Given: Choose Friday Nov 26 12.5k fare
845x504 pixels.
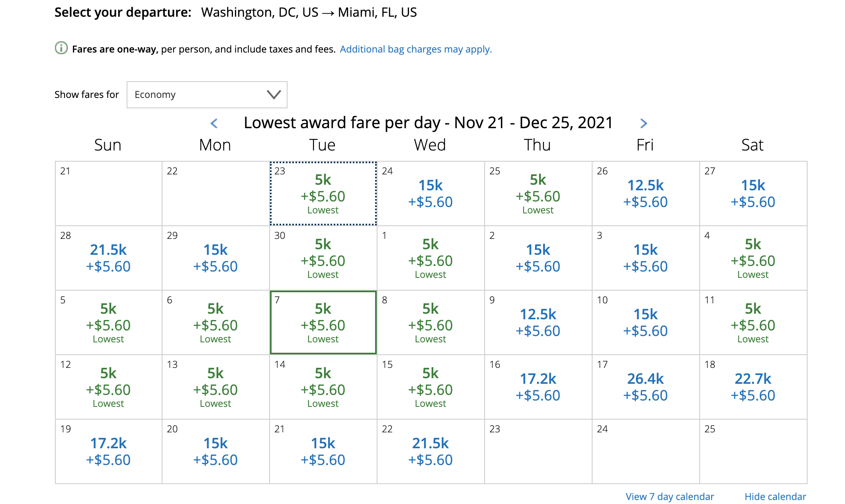Looking at the screenshot, I should tap(645, 194).
